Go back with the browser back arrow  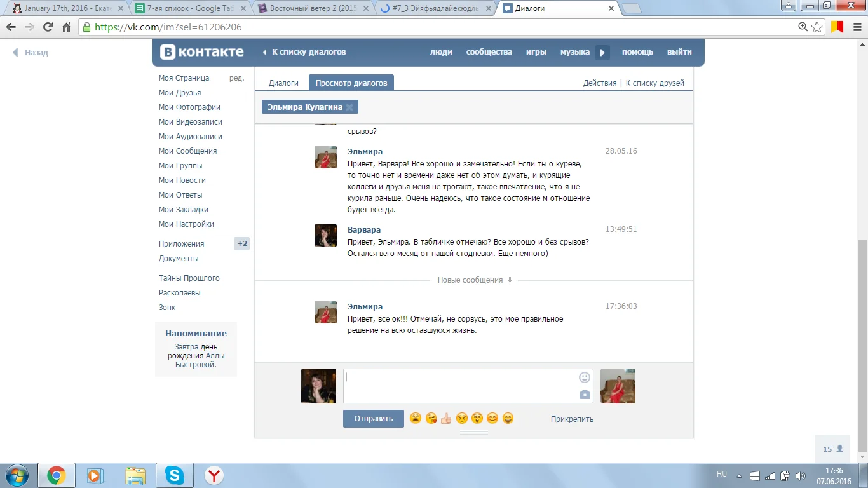pyautogui.click(x=11, y=27)
